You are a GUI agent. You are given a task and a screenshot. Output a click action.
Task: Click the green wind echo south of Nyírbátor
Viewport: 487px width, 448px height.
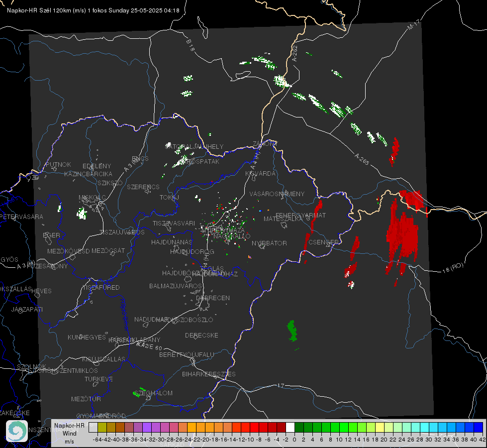(x=292, y=331)
